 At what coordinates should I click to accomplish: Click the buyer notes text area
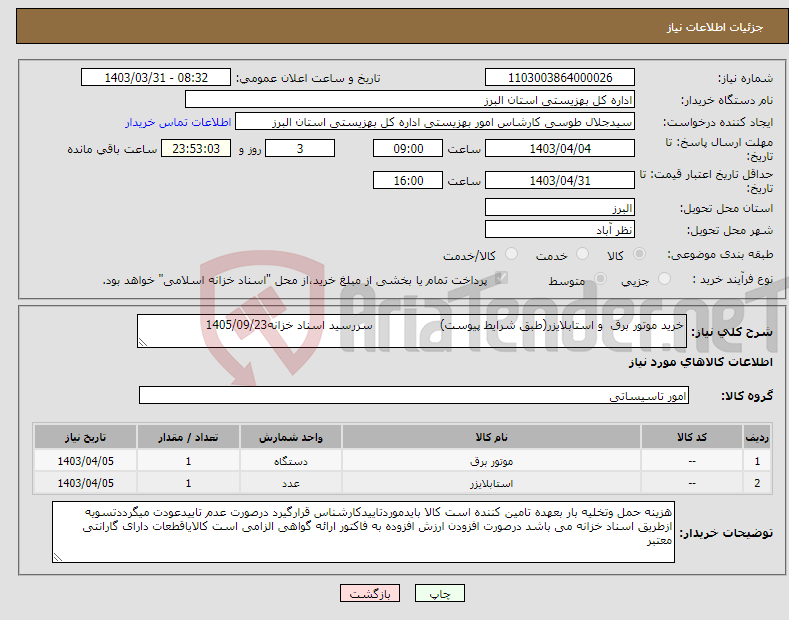[x=363, y=532]
